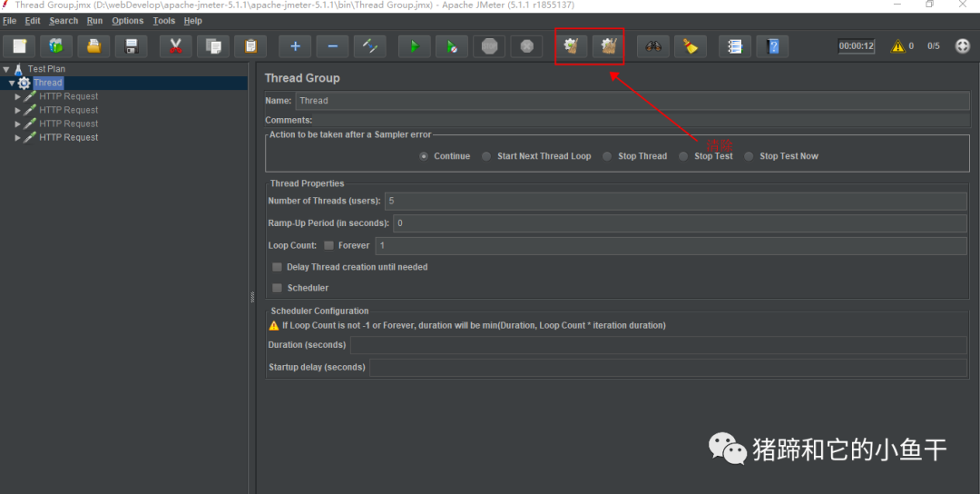Open the Search menu

tap(64, 21)
